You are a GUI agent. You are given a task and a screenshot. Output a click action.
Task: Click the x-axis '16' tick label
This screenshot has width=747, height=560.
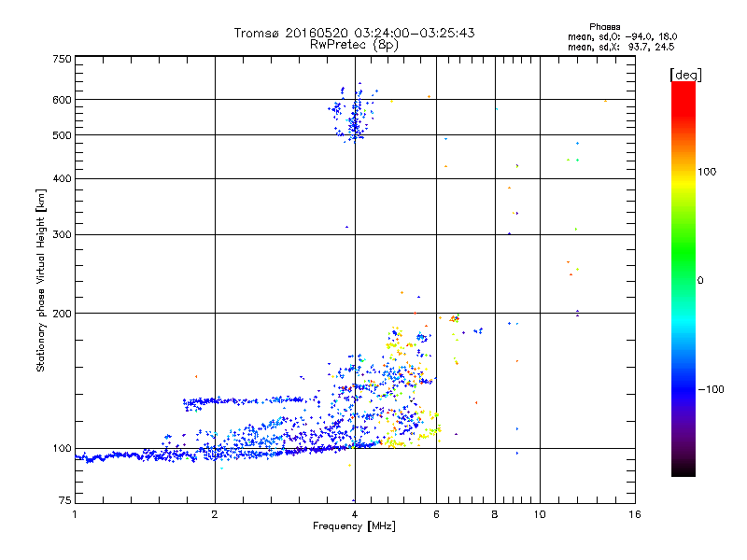point(635,514)
